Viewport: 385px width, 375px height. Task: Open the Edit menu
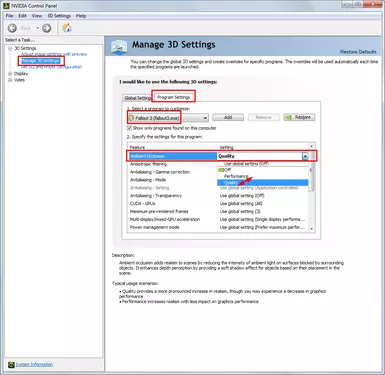[22, 16]
